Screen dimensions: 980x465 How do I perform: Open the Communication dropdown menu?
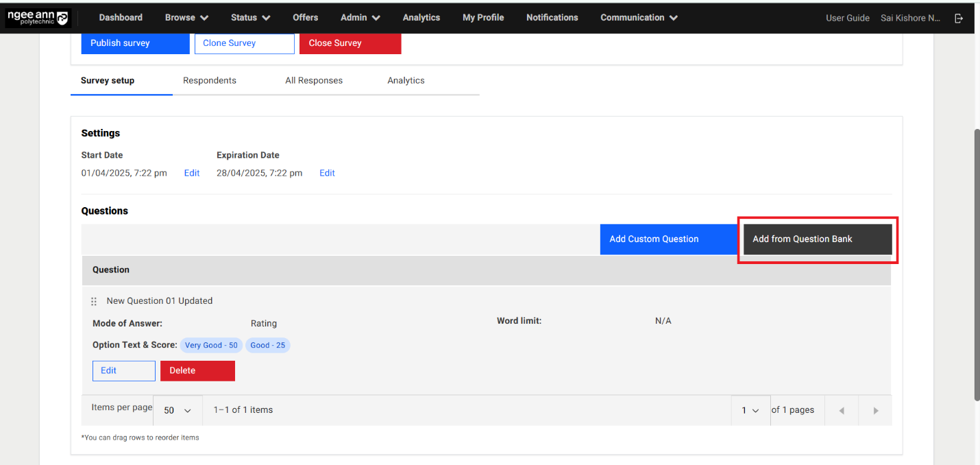pyautogui.click(x=639, y=18)
